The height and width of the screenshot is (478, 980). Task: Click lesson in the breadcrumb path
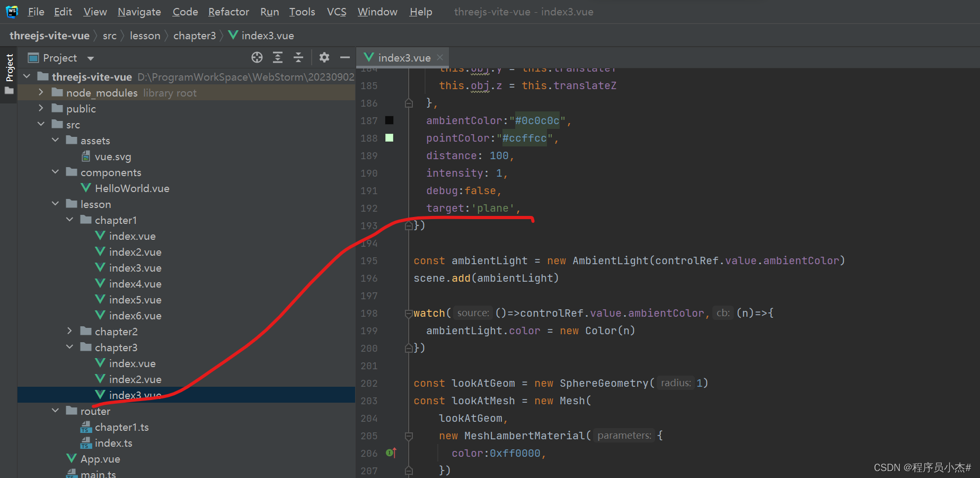(145, 36)
